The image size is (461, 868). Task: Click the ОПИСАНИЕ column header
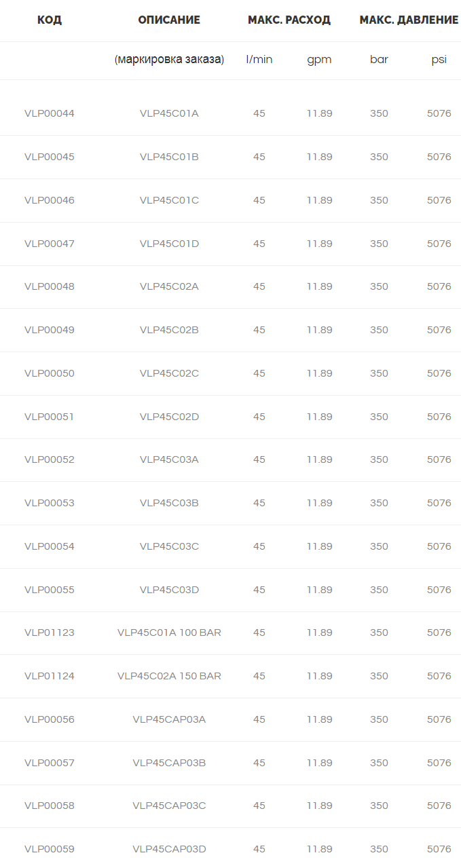[x=169, y=20]
